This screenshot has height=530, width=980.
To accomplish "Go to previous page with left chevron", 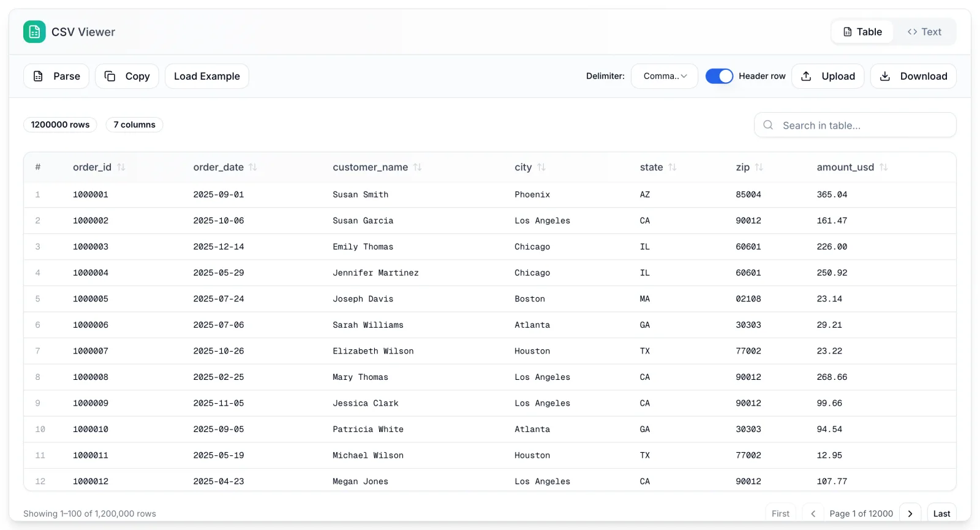I will (813, 513).
